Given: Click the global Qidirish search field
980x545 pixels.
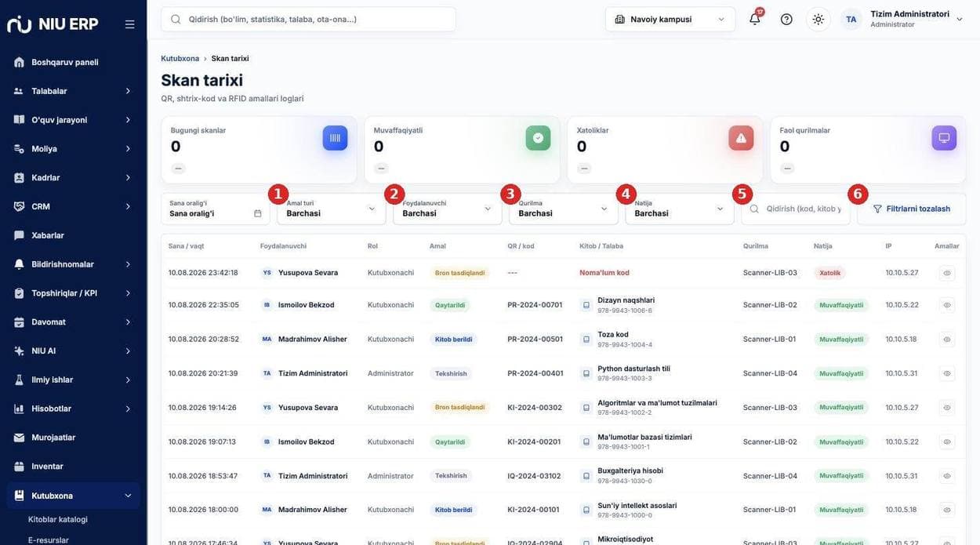Looking at the screenshot, I should (308, 19).
